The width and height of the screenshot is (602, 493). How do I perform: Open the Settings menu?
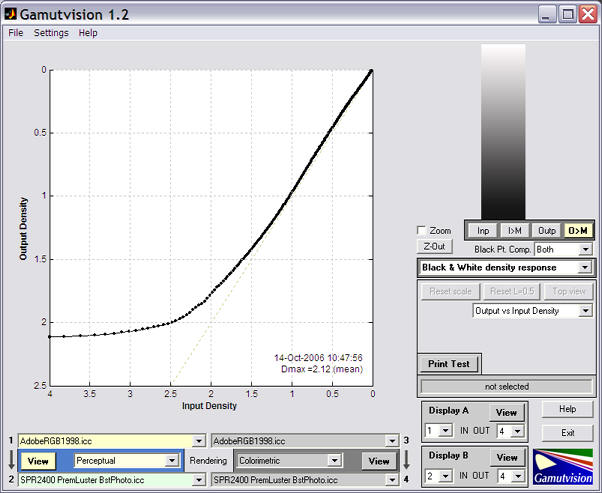[51, 33]
